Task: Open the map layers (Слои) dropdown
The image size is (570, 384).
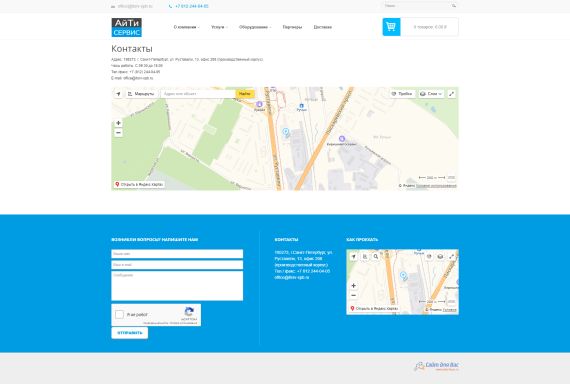Action: (x=431, y=94)
